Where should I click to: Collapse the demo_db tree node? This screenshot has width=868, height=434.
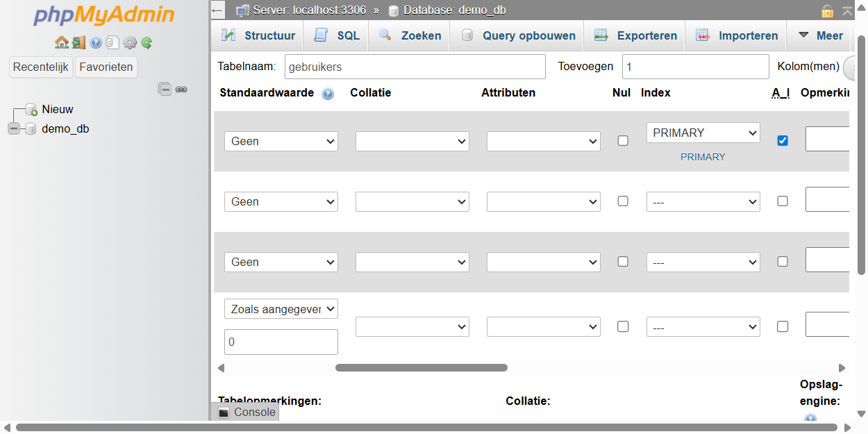(14, 128)
